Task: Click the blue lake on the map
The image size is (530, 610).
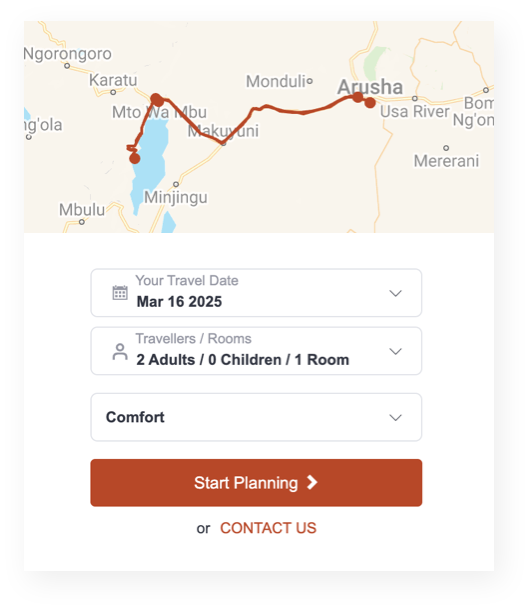Action: click(x=151, y=163)
